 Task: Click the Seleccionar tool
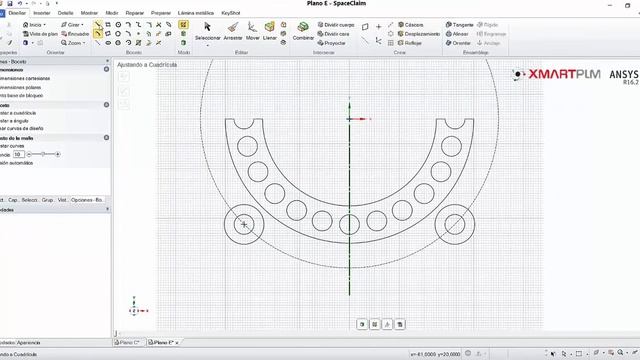(207, 31)
